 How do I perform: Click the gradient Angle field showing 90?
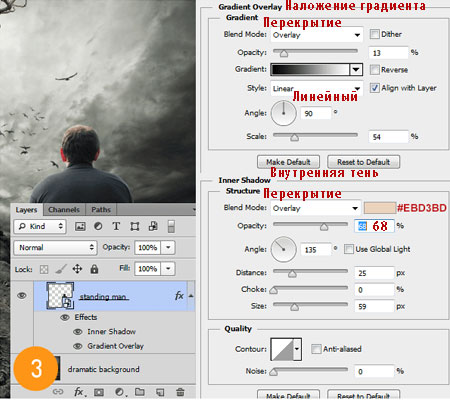click(x=316, y=113)
